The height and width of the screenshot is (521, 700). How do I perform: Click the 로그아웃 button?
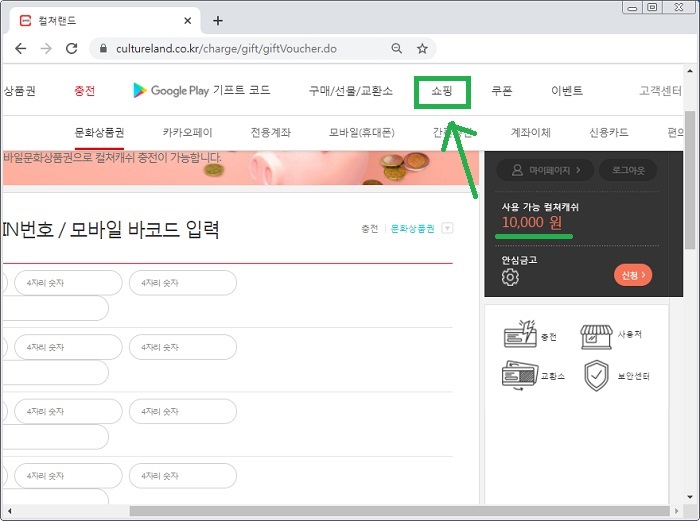tap(628, 170)
